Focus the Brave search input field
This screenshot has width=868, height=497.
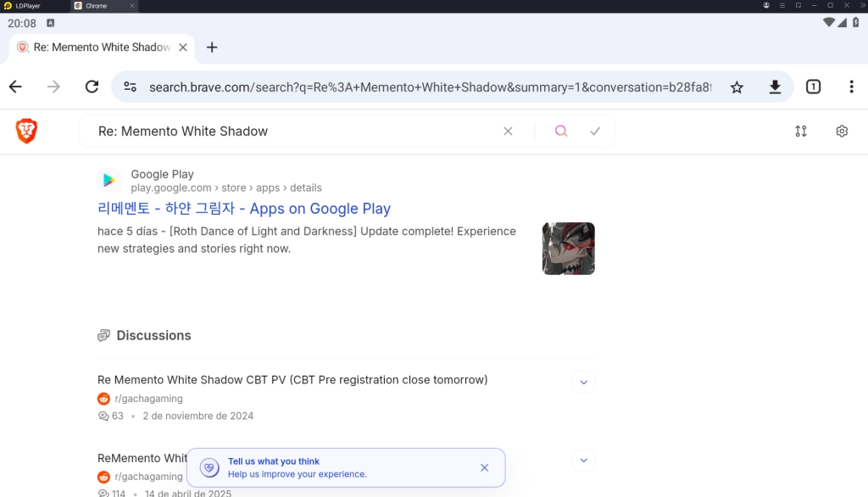[296, 131]
